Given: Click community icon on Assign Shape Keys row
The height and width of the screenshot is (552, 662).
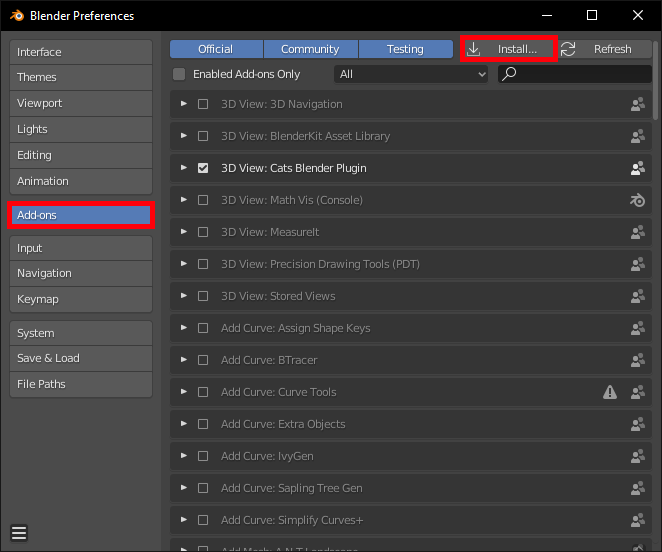Looking at the screenshot, I should [638, 328].
